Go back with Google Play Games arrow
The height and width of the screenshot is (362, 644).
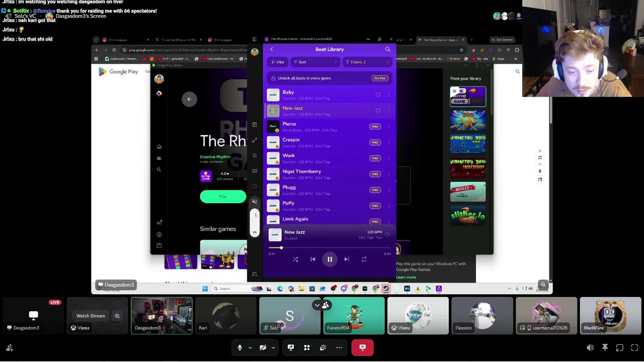click(x=189, y=99)
